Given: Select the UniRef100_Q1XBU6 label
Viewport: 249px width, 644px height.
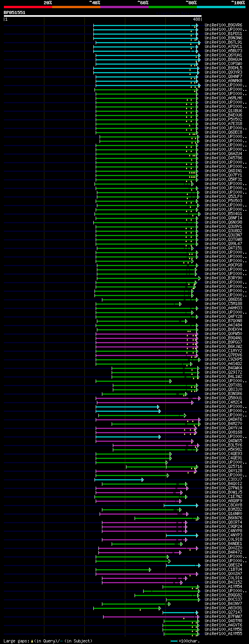Looking at the screenshot, I should (223, 111).
